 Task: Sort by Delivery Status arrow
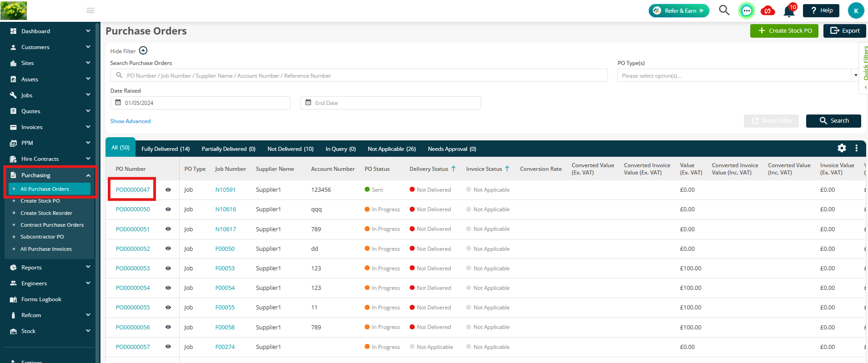point(453,169)
